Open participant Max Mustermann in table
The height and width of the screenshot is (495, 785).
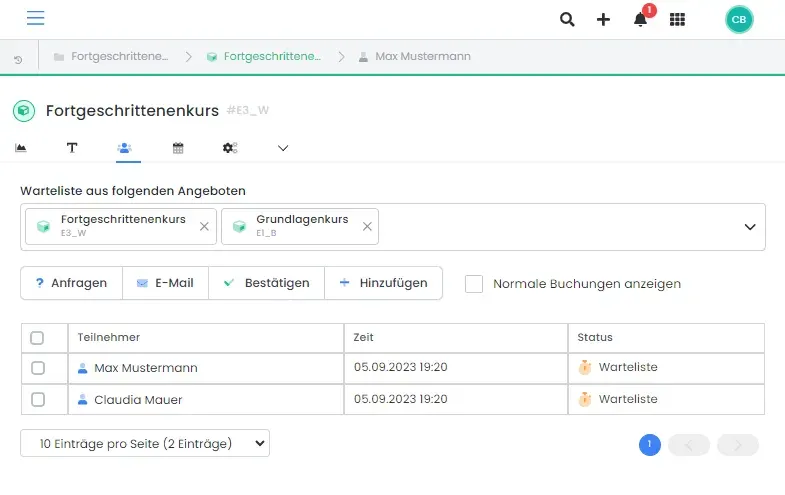click(x=146, y=368)
